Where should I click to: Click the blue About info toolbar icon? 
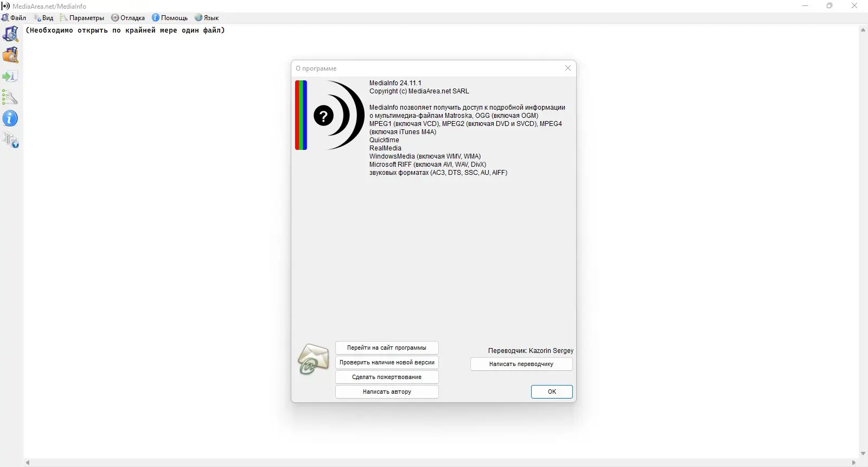click(x=10, y=118)
